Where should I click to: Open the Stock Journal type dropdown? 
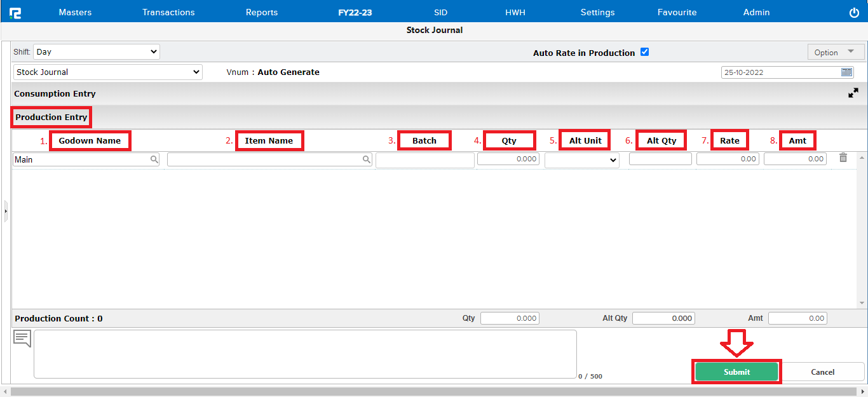pos(108,72)
